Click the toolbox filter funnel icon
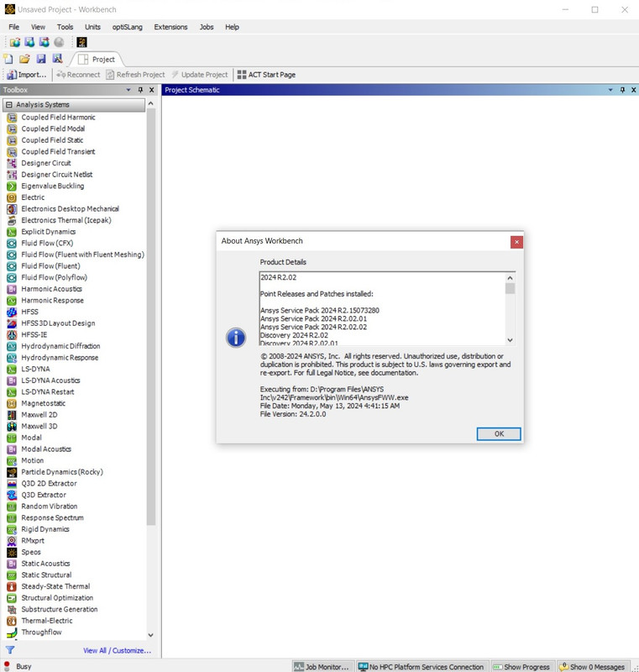Image resolution: width=639 pixels, height=672 pixels. tap(10, 650)
